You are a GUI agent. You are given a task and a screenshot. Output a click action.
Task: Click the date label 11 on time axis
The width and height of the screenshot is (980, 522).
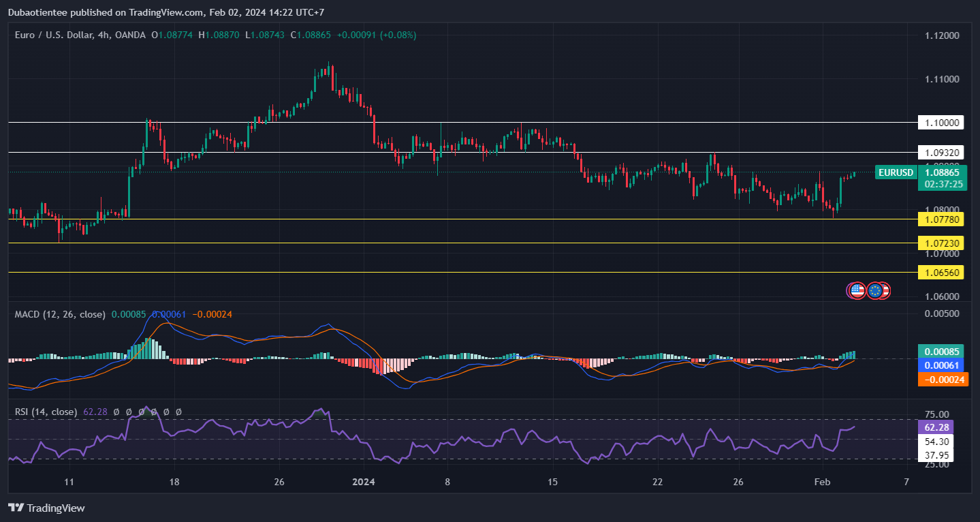pyautogui.click(x=68, y=482)
